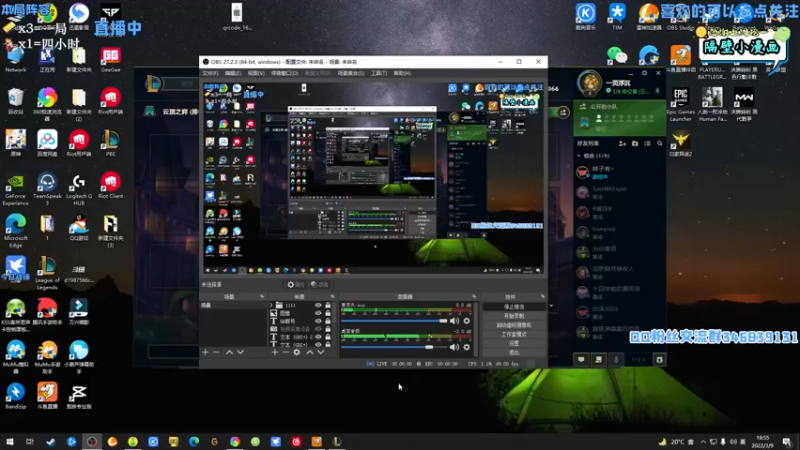Toggle lock on QQ group text source
Viewport: 800px width, 450px height.
[x=328, y=321]
